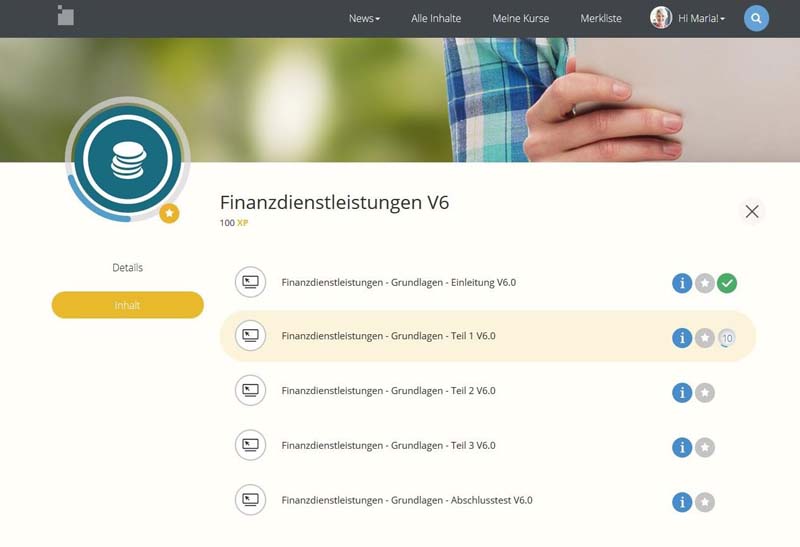800x547 pixels.
Task: Click the Teil 1 progress indicator showing 10
Action: [727, 338]
